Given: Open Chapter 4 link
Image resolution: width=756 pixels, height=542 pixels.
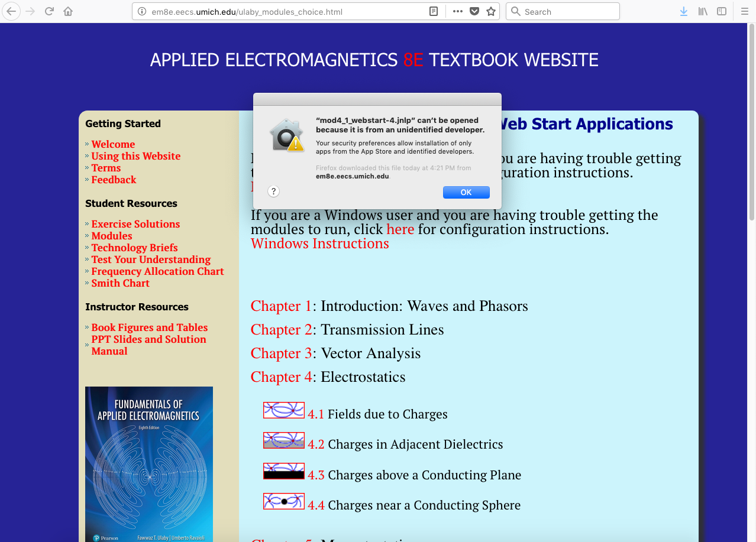Looking at the screenshot, I should (x=281, y=377).
